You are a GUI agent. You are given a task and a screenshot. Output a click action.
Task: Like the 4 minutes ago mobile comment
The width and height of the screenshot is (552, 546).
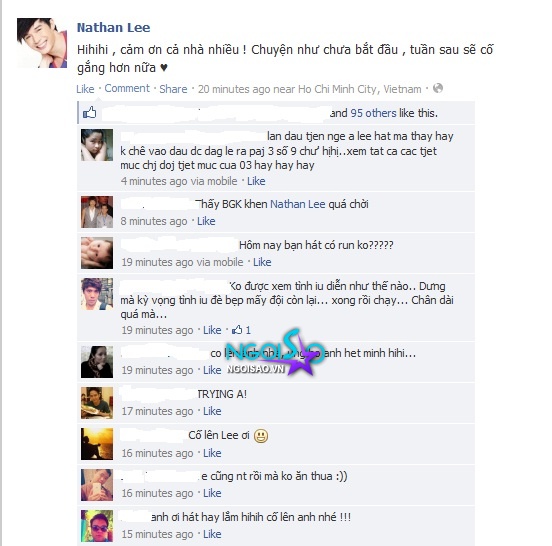point(256,181)
